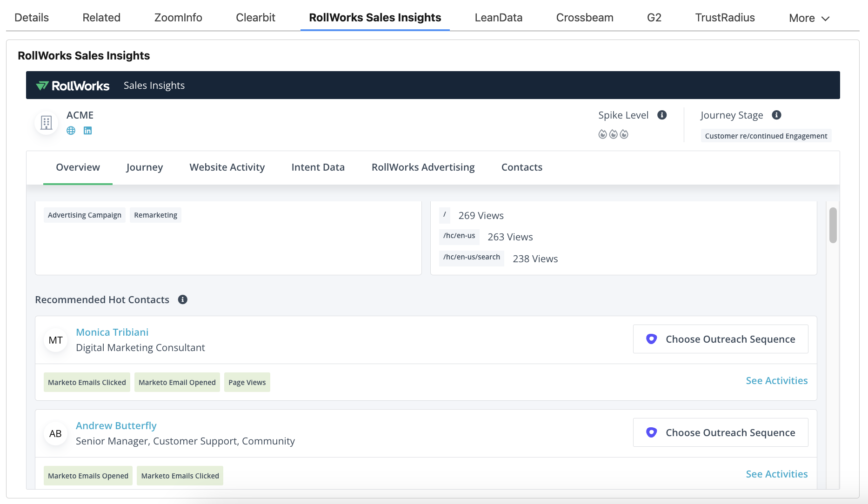Click the Journey Stage info icon
This screenshot has height=504, width=868.
click(x=776, y=115)
